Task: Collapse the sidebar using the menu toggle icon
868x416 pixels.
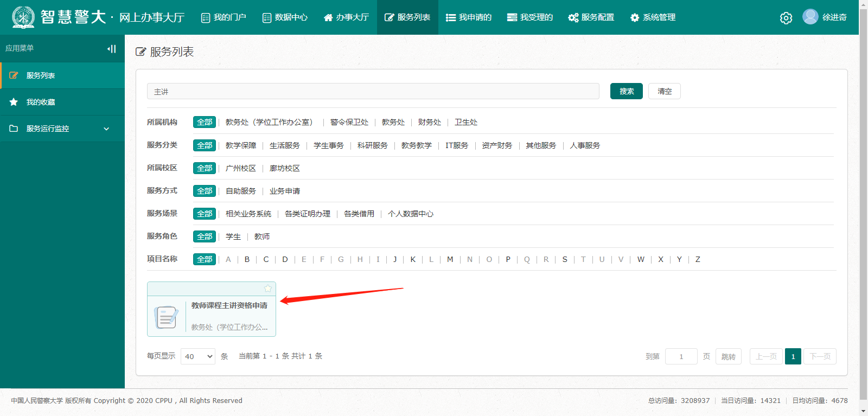Action: pyautogui.click(x=112, y=49)
